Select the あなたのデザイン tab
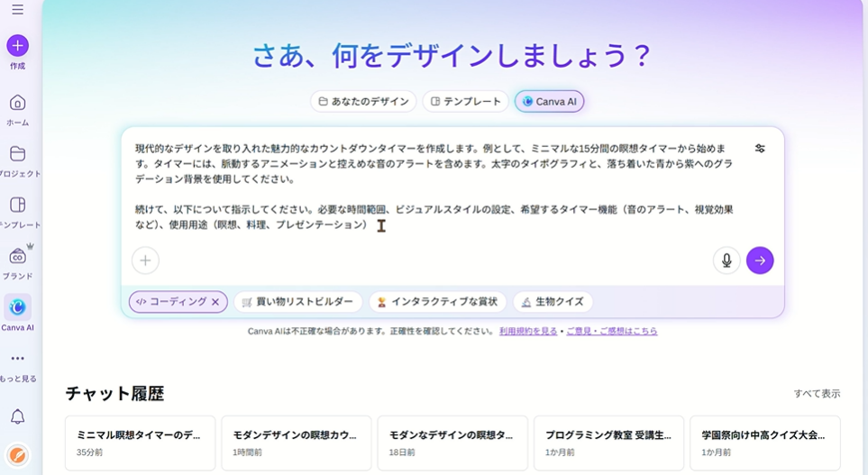 coord(363,101)
